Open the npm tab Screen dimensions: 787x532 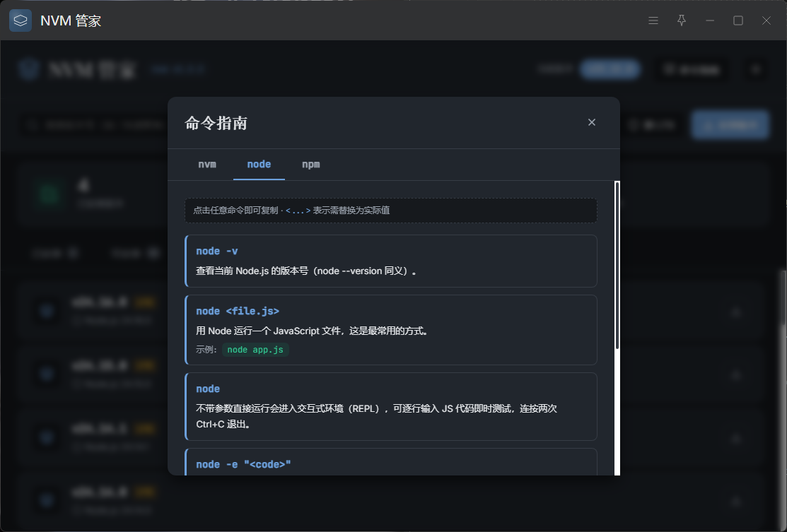coord(310,165)
